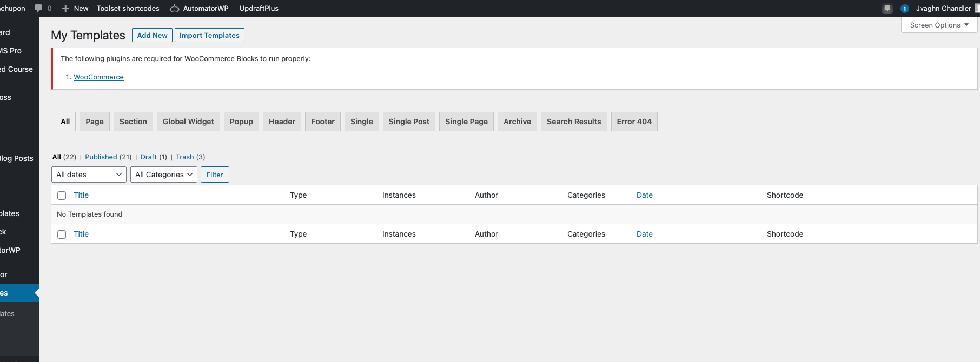The image size is (980, 362).
Task: Click the Shortcode column header text
Action: [x=785, y=195]
